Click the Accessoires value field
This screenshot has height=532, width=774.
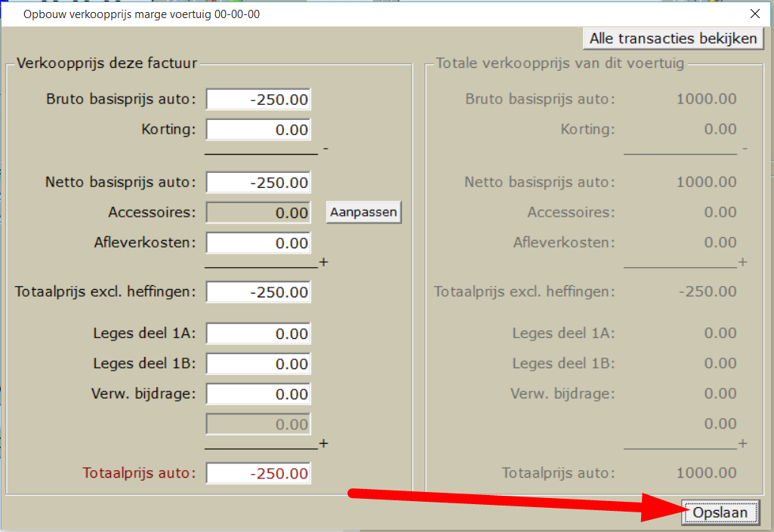click(258, 213)
